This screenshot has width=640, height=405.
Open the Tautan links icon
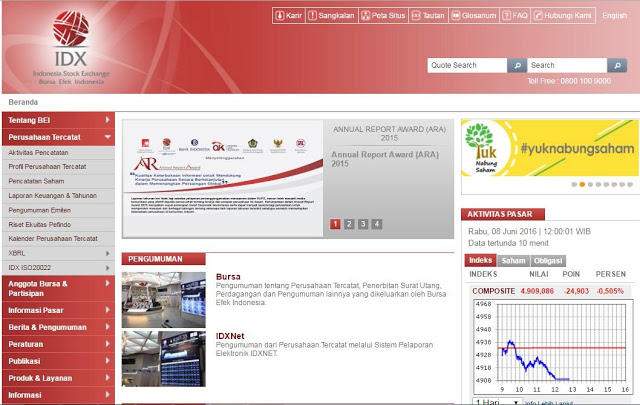416,16
